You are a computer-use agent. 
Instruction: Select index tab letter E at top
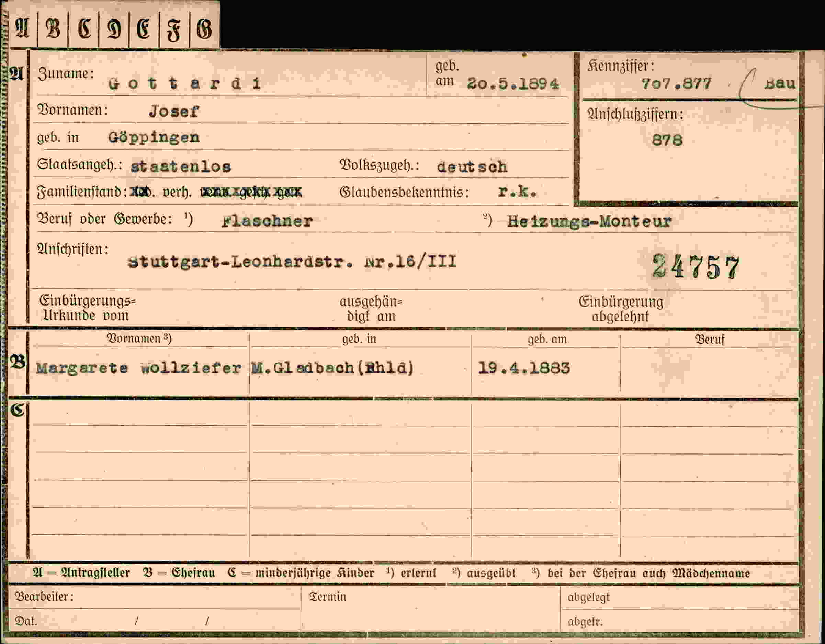[x=144, y=28]
